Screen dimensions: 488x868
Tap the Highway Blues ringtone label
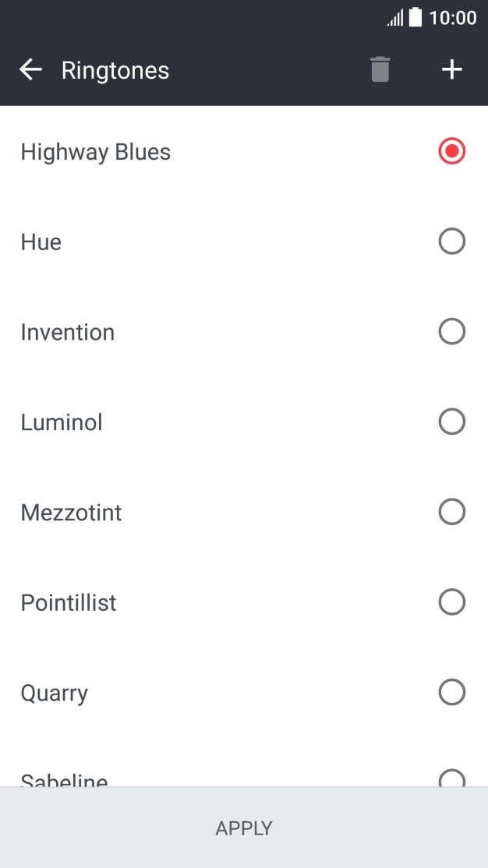(x=96, y=152)
